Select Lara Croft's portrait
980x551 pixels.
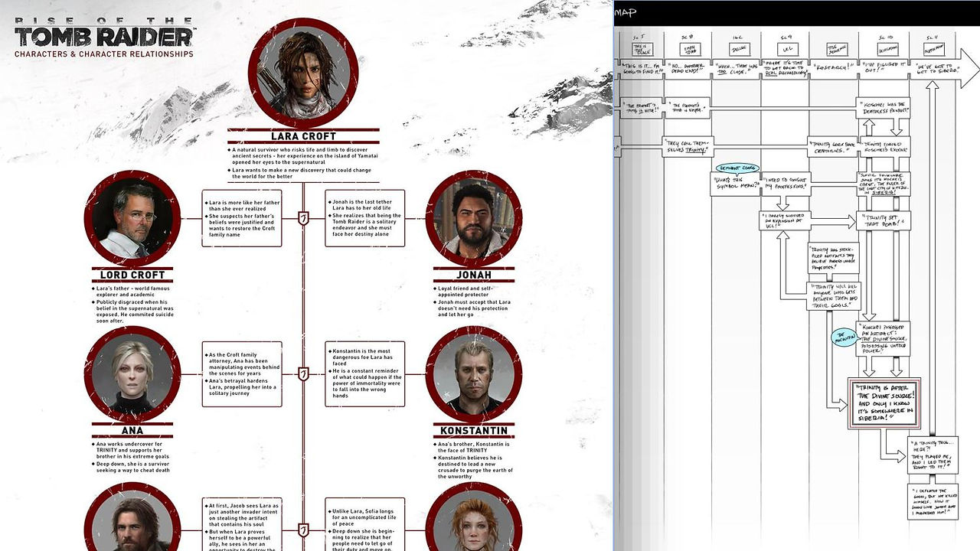click(304, 73)
